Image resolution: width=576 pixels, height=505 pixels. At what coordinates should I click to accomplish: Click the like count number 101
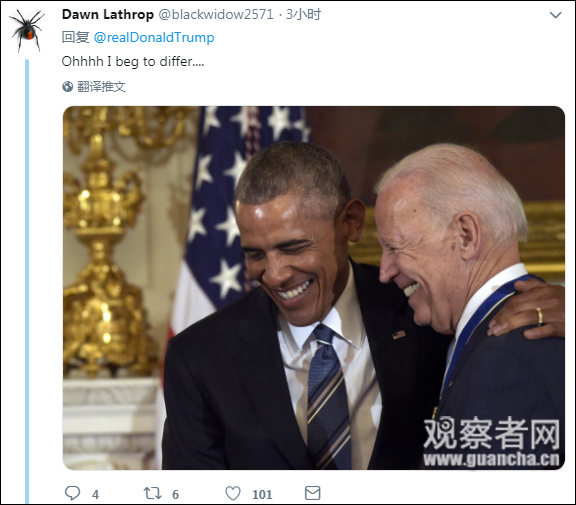(x=262, y=495)
